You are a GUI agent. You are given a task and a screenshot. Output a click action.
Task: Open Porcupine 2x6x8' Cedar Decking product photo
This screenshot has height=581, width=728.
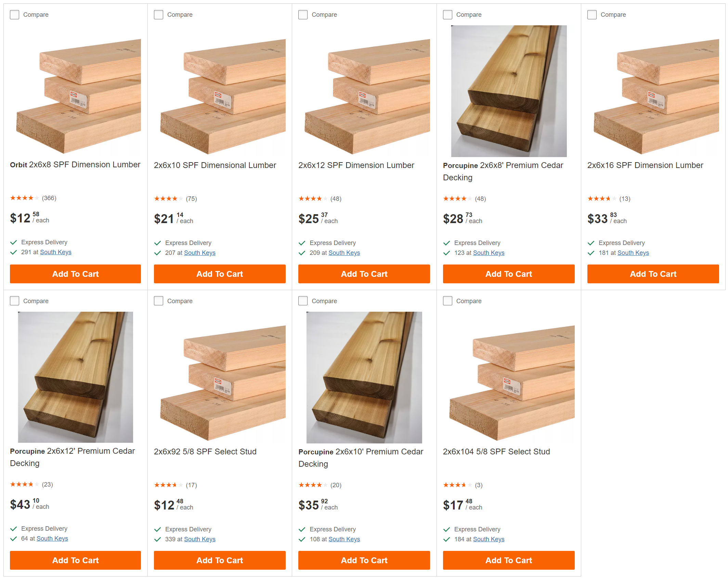coord(509,91)
